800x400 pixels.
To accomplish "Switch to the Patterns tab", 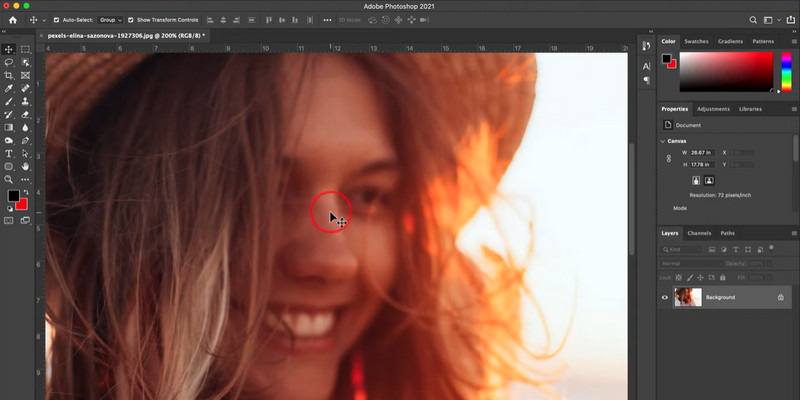I will click(763, 41).
